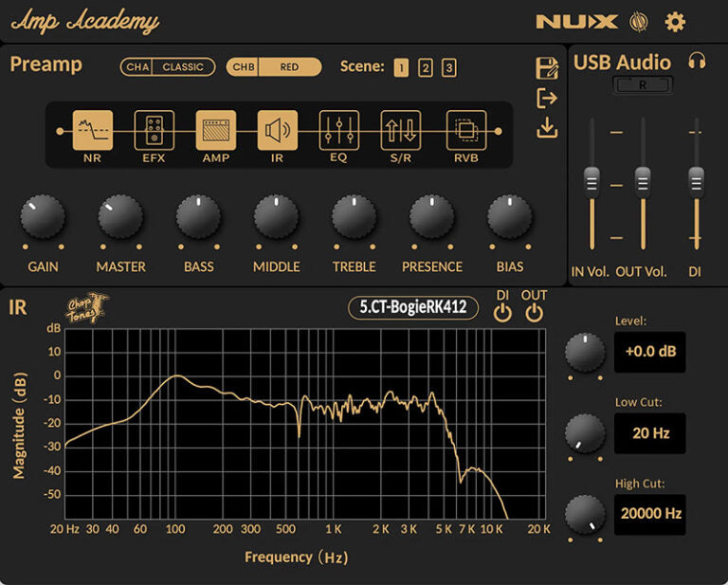Click the MASTER knob
The image size is (728, 585).
tap(120, 216)
